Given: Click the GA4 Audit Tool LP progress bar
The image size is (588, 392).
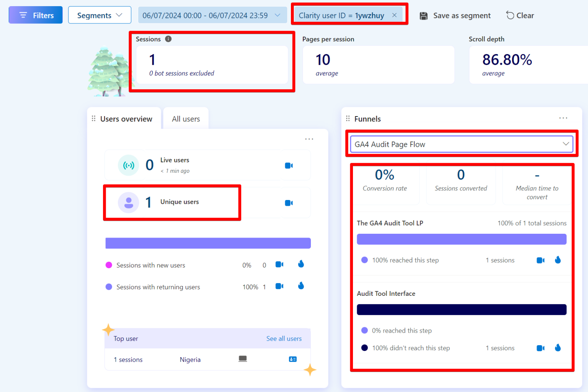Looking at the screenshot, I should point(461,239).
